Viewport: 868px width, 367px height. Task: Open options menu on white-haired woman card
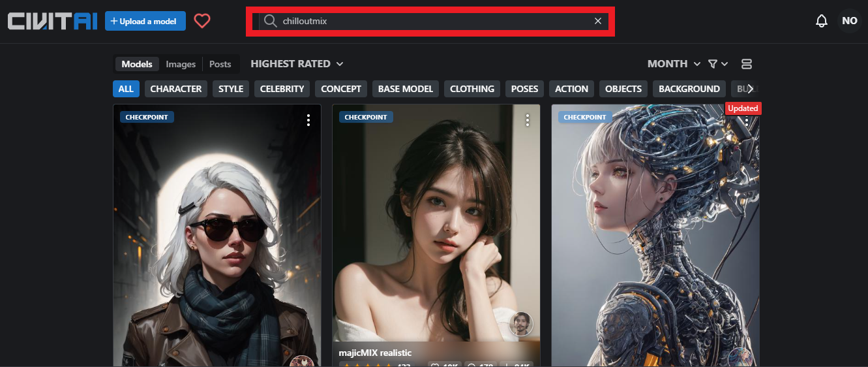(308, 120)
